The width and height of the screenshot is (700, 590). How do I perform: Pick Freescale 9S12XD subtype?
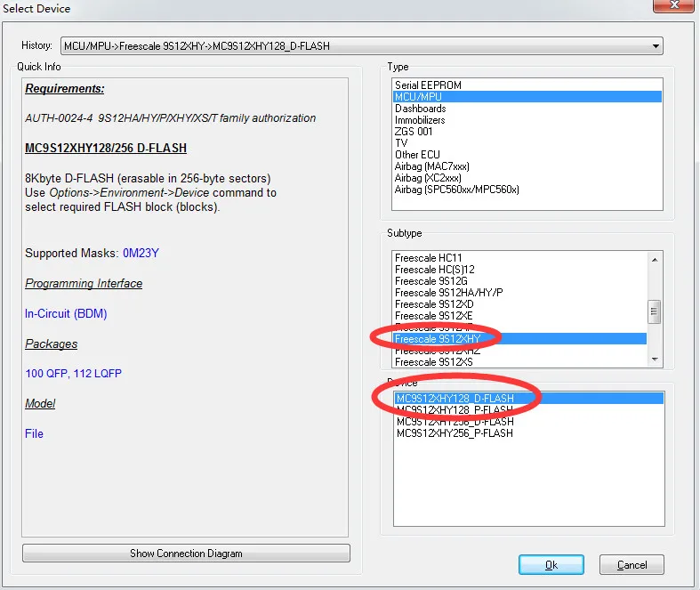click(519, 304)
